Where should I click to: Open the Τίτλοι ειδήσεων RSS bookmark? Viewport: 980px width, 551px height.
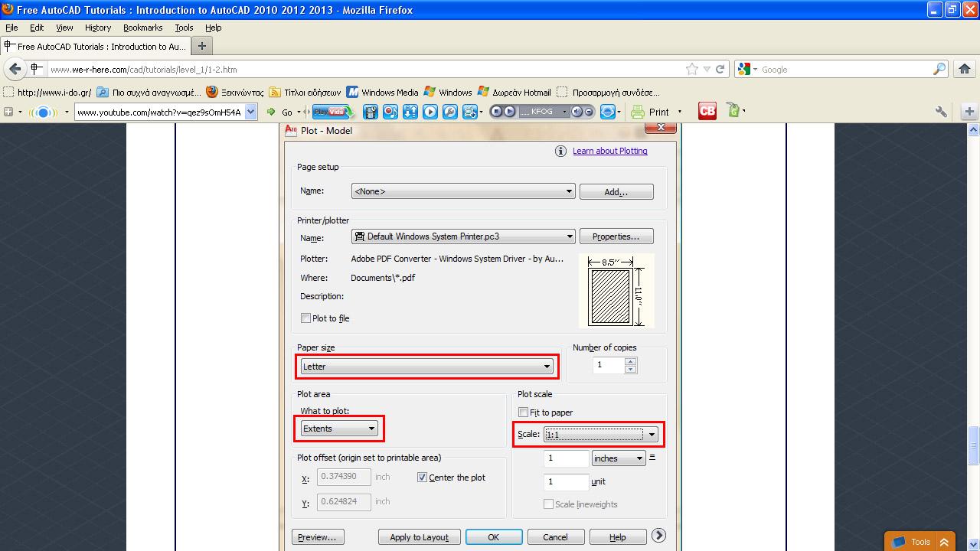[305, 92]
